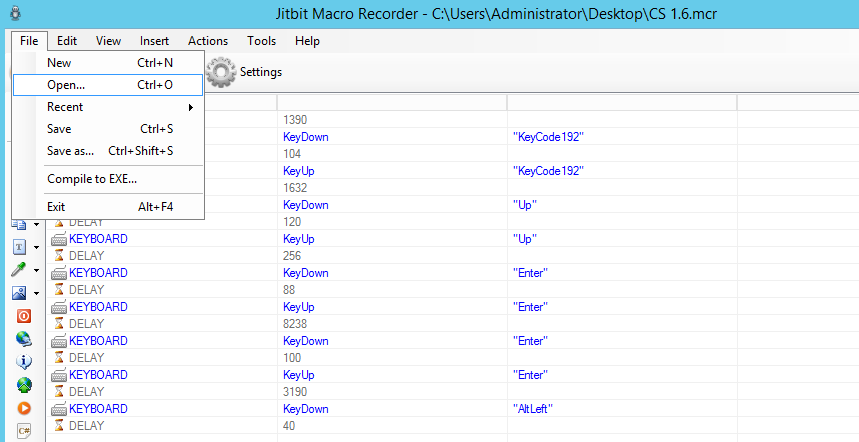
Task: Open the Help menu
Action: tap(307, 41)
